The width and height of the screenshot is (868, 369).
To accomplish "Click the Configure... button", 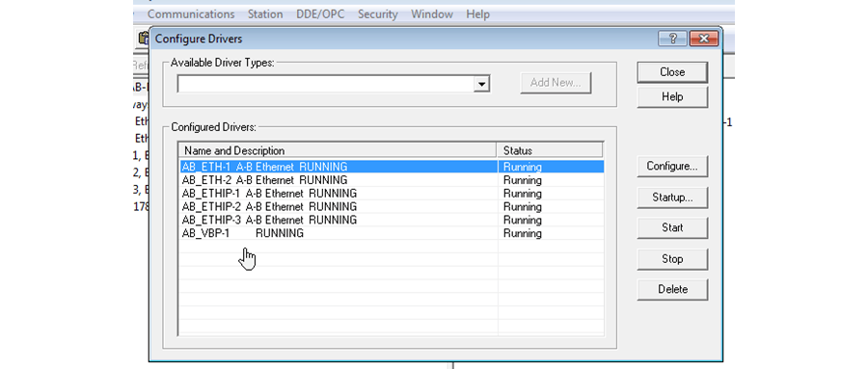I will pyautogui.click(x=672, y=166).
